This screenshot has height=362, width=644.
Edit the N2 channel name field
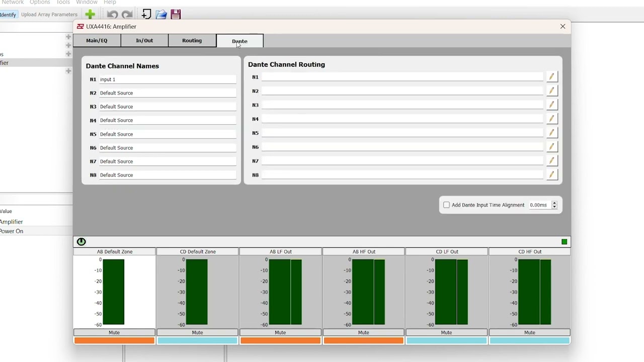tap(168, 93)
